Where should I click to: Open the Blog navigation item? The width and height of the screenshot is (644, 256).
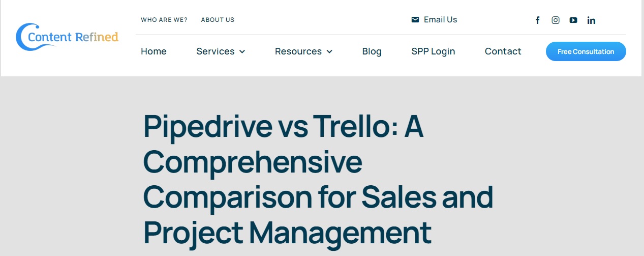[372, 51]
